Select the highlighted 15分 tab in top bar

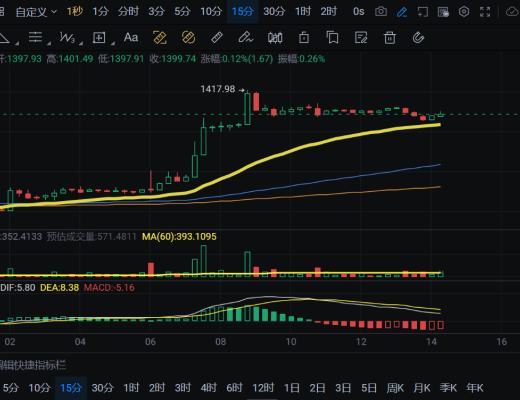(243, 12)
